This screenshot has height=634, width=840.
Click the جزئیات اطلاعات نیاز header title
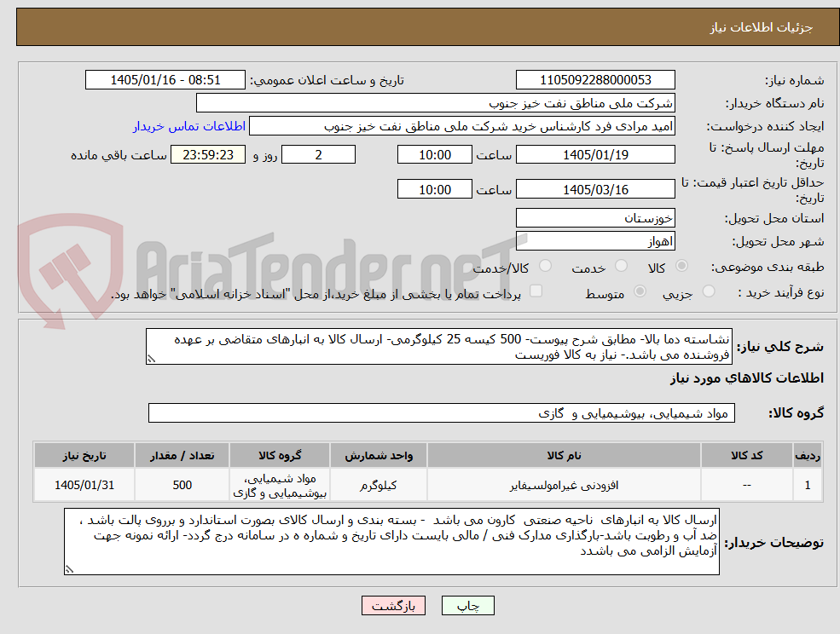(762, 27)
